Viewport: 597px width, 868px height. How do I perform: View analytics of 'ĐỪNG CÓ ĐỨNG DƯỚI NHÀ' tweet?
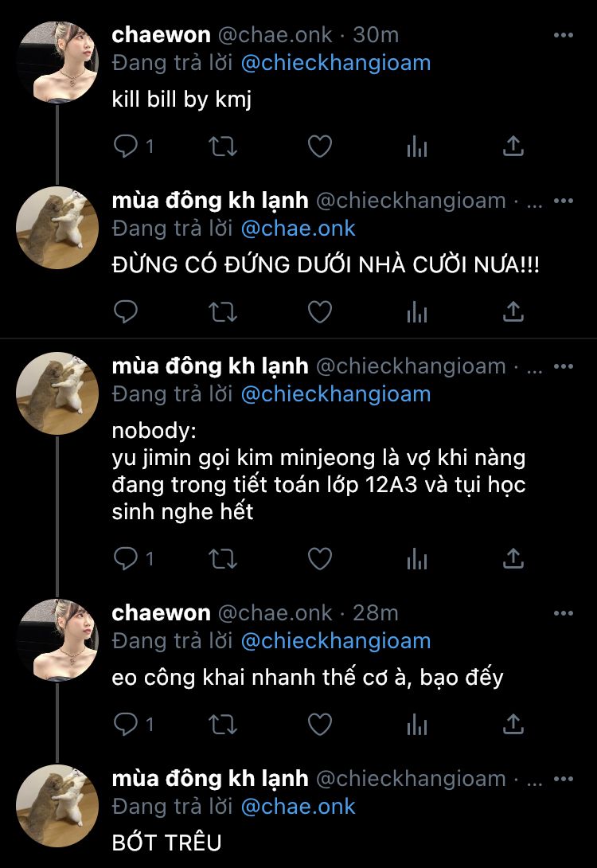point(416,313)
